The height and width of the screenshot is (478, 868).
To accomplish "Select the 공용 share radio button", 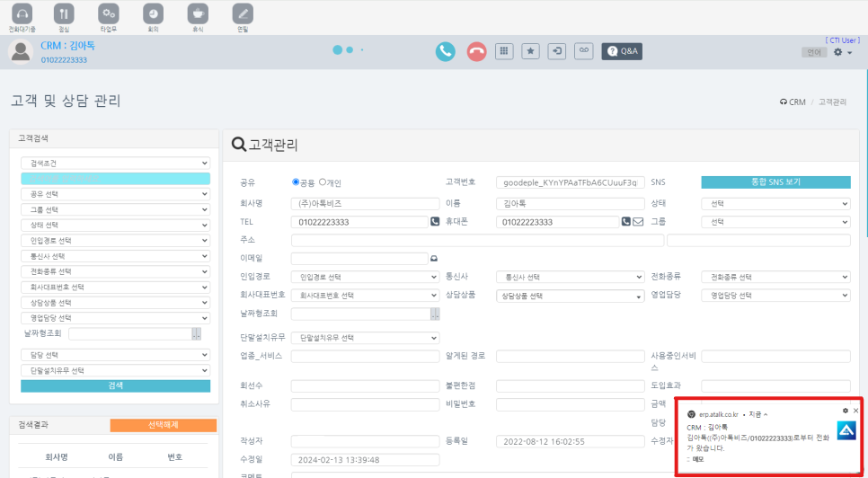I will [296, 182].
